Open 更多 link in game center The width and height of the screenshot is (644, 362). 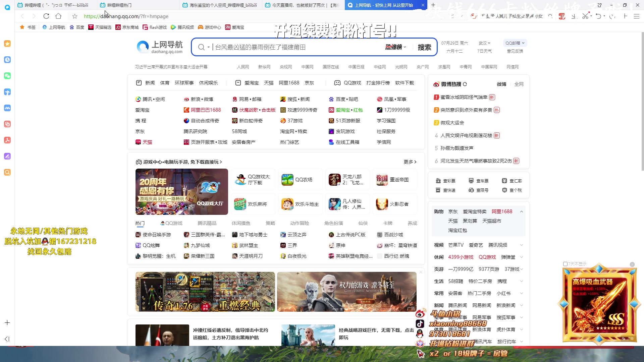point(410,162)
